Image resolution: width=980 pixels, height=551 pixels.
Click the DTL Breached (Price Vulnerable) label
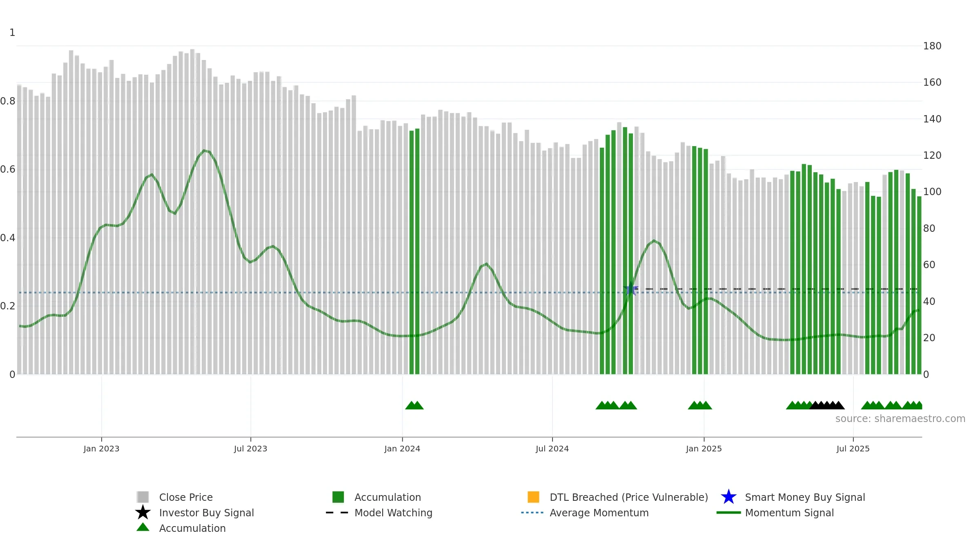pyautogui.click(x=629, y=497)
